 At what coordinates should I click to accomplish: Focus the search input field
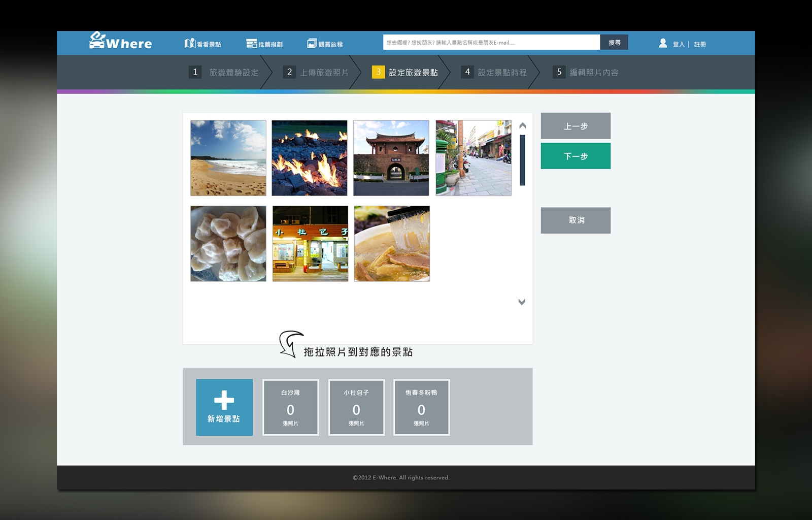pos(491,43)
